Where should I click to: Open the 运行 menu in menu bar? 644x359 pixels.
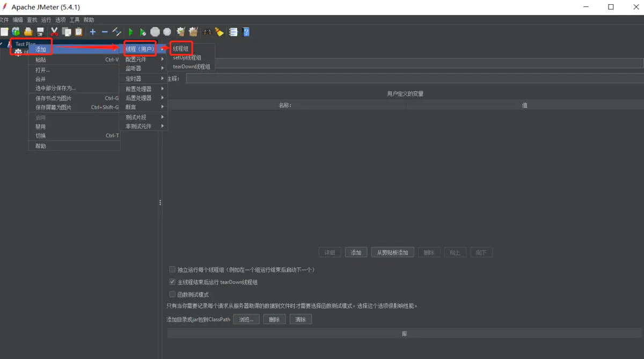pos(46,20)
